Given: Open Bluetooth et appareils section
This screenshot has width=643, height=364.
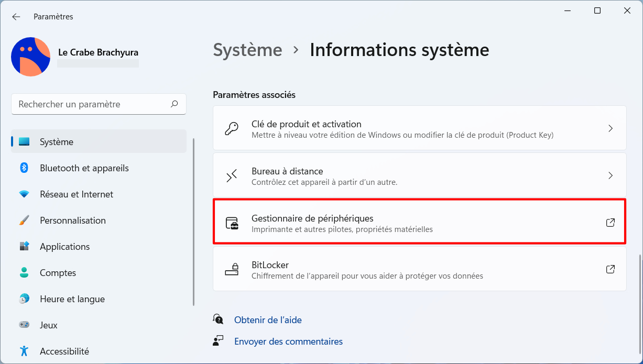Looking at the screenshot, I should tap(99, 168).
